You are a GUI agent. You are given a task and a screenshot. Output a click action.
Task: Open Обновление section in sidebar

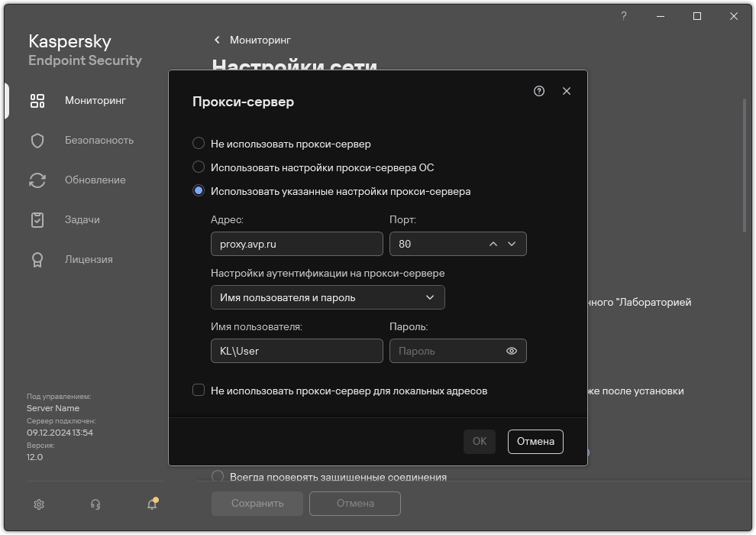click(95, 180)
